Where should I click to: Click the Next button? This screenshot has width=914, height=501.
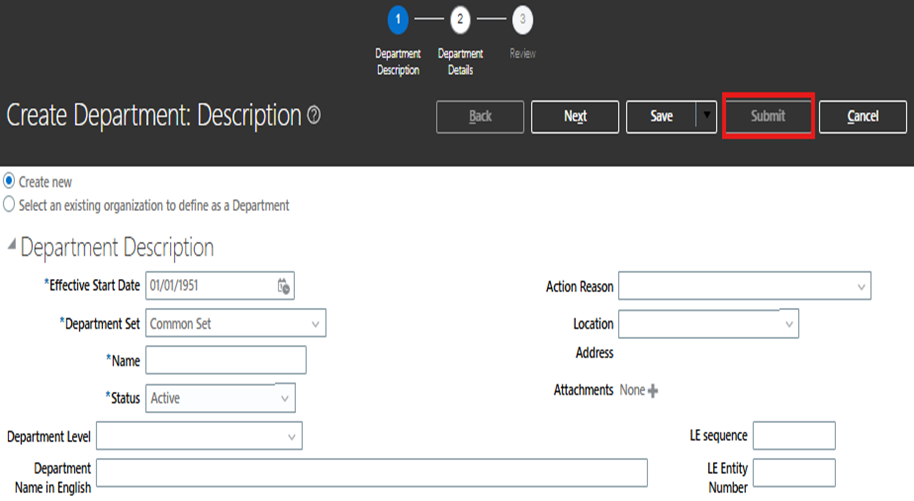tap(575, 116)
